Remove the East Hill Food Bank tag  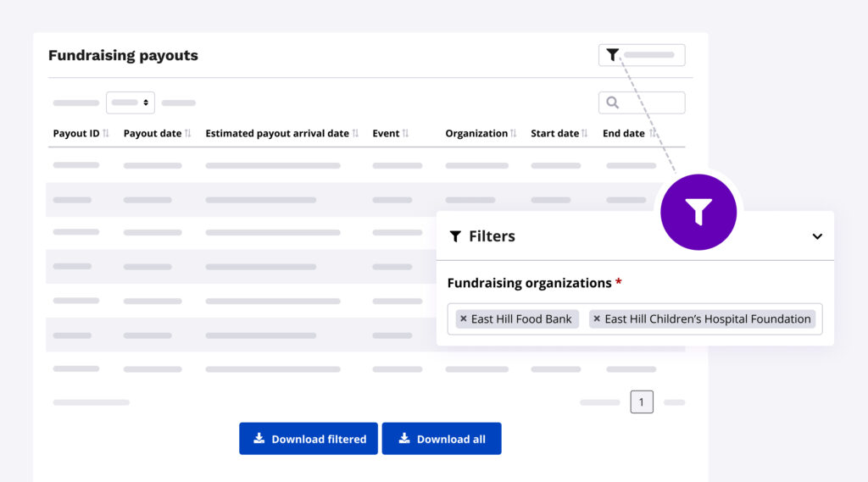coord(463,319)
